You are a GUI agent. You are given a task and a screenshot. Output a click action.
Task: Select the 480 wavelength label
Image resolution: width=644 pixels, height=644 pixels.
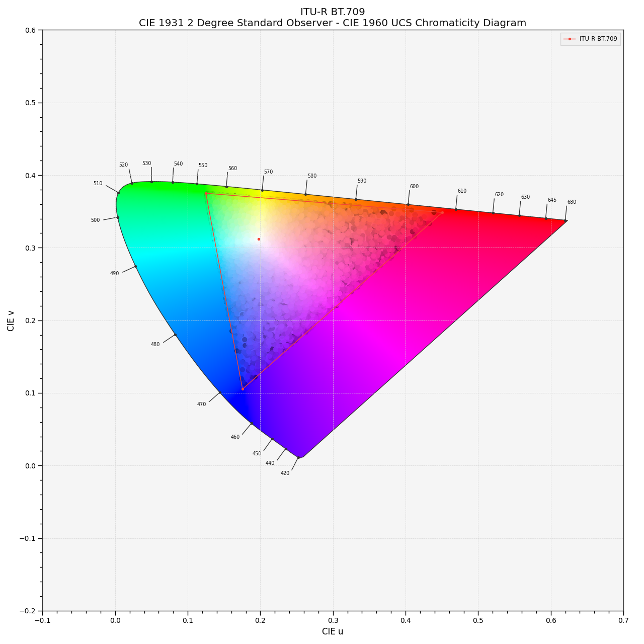tap(155, 345)
